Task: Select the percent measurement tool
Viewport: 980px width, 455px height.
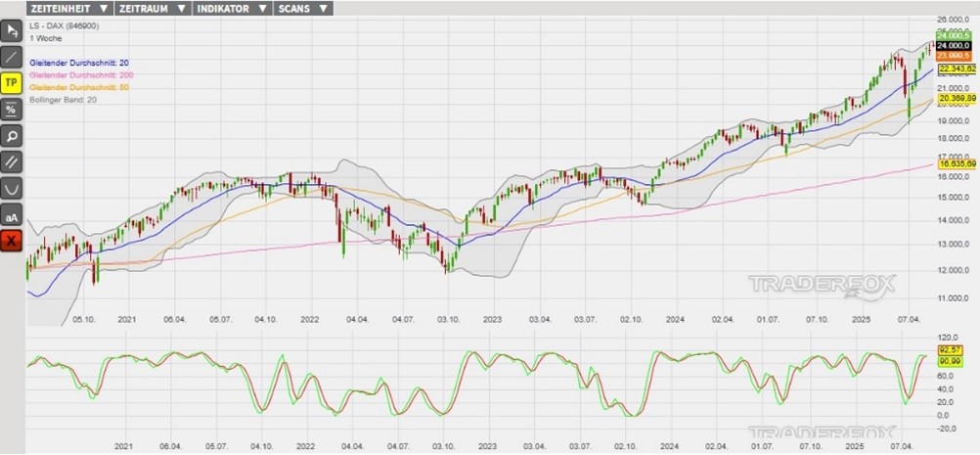Action: tap(11, 110)
